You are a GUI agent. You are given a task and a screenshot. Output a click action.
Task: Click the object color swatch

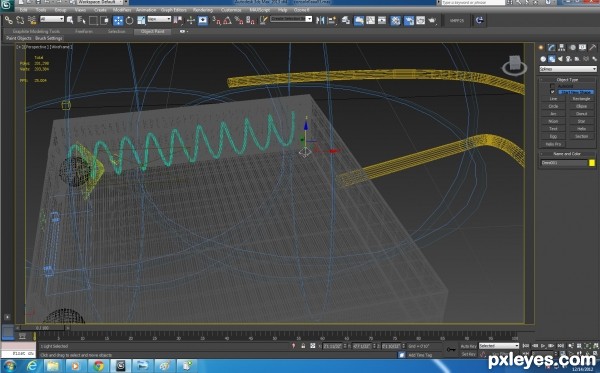(x=592, y=163)
